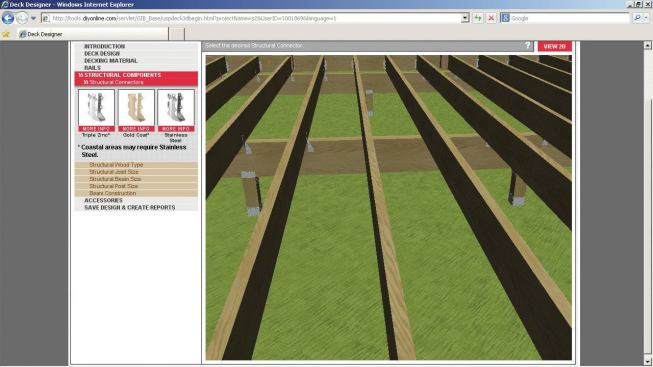Click the browser Back arrow button
This screenshot has height=367, width=653.
(8, 18)
